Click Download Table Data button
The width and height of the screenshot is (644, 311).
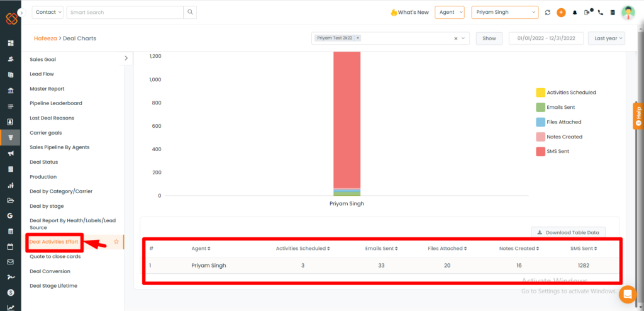[x=568, y=232]
